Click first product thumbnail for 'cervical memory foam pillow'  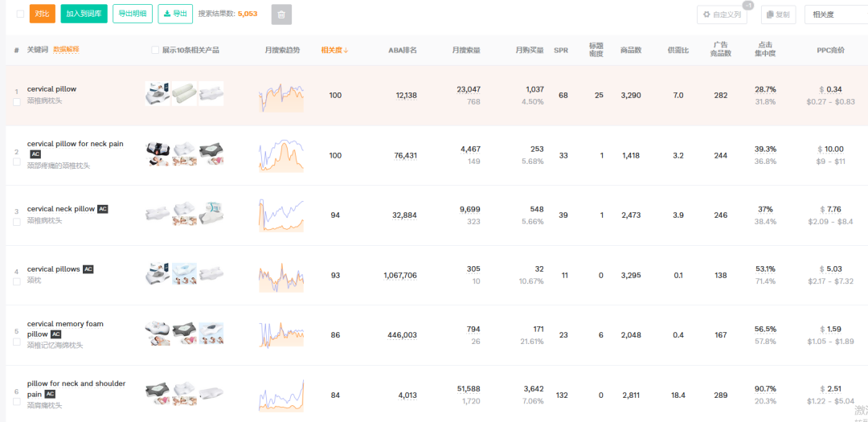[x=157, y=334]
